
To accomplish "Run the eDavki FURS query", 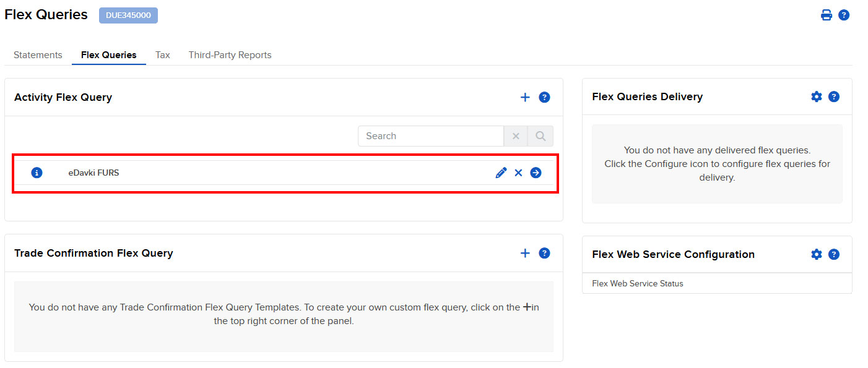I will pos(536,173).
